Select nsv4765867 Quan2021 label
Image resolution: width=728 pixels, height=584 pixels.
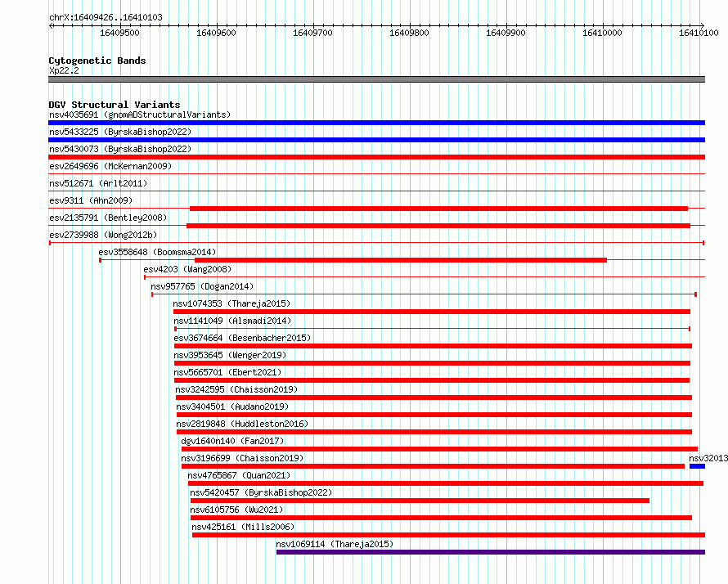[239, 475]
